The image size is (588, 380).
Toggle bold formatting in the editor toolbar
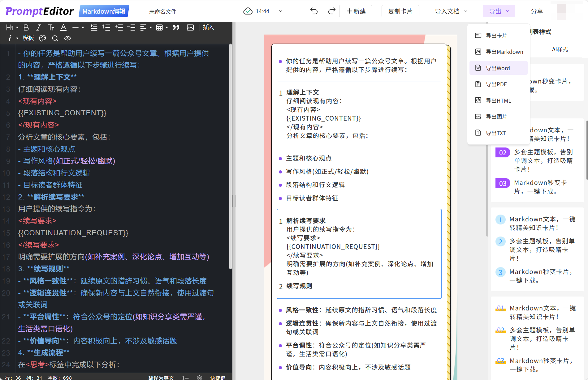click(26, 28)
